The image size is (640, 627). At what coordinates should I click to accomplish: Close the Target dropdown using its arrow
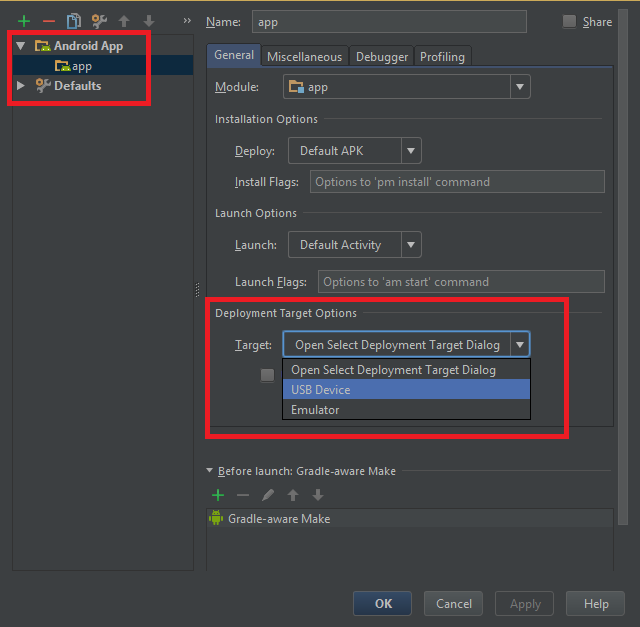(520, 345)
